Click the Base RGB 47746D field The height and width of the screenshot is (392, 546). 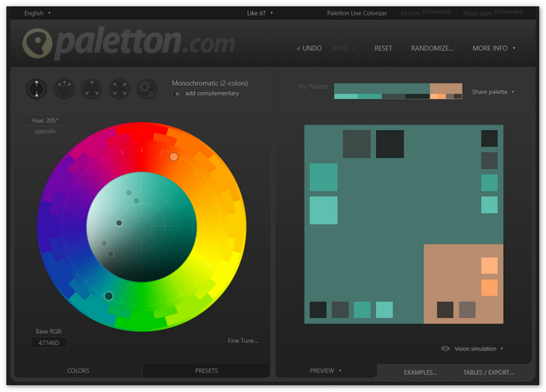[48, 343]
